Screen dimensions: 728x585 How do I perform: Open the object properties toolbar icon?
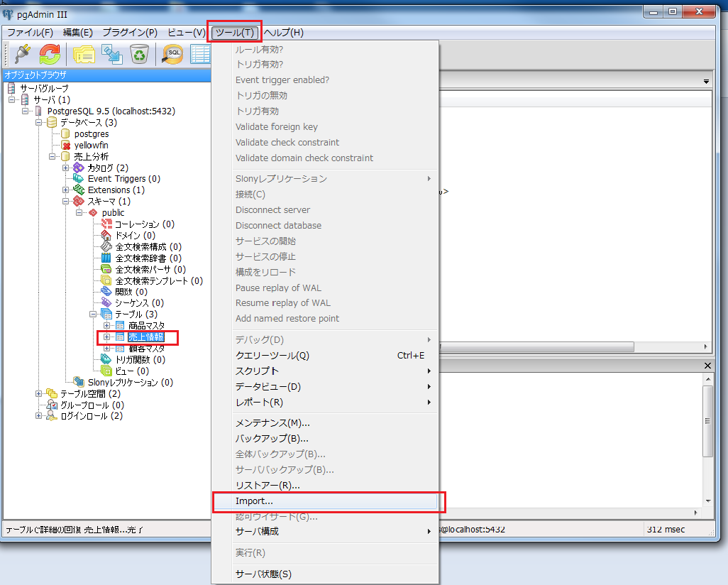pyautogui.click(x=84, y=55)
